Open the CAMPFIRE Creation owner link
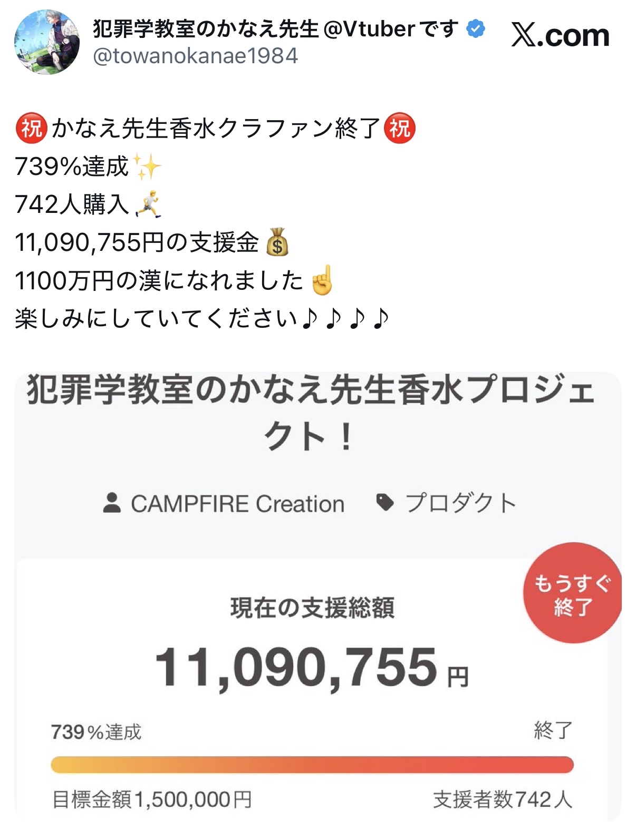 tap(237, 504)
